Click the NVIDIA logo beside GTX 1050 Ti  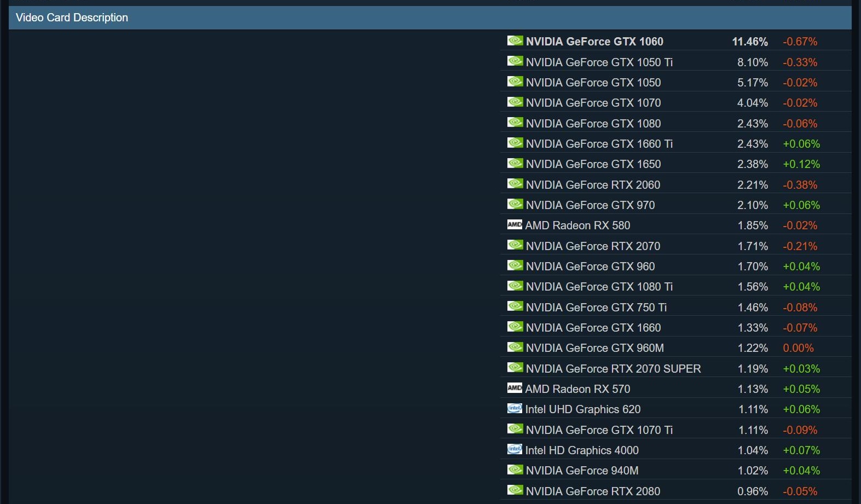click(x=515, y=61)
